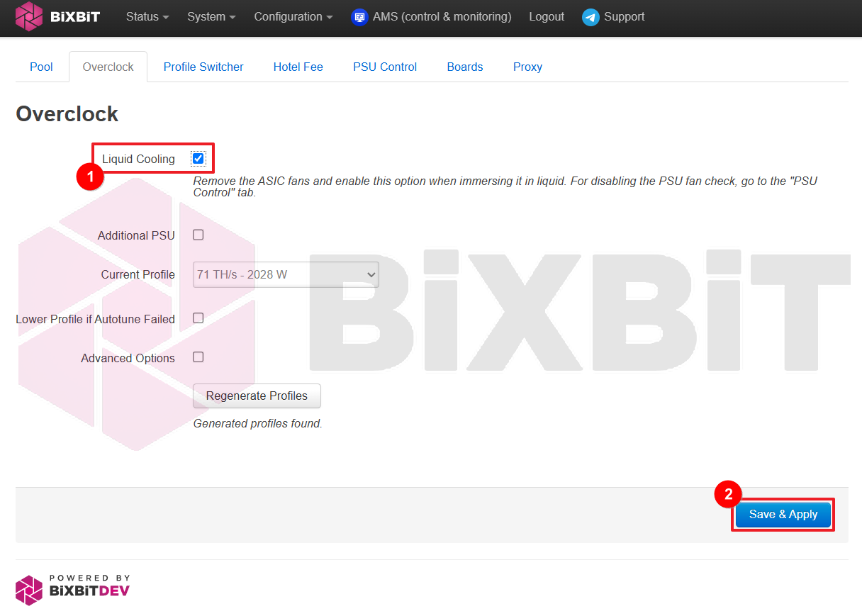The height and width of the screenshot is (616, 862).
Task: Click the Liquid Cooling label
Action: (138, 159)
